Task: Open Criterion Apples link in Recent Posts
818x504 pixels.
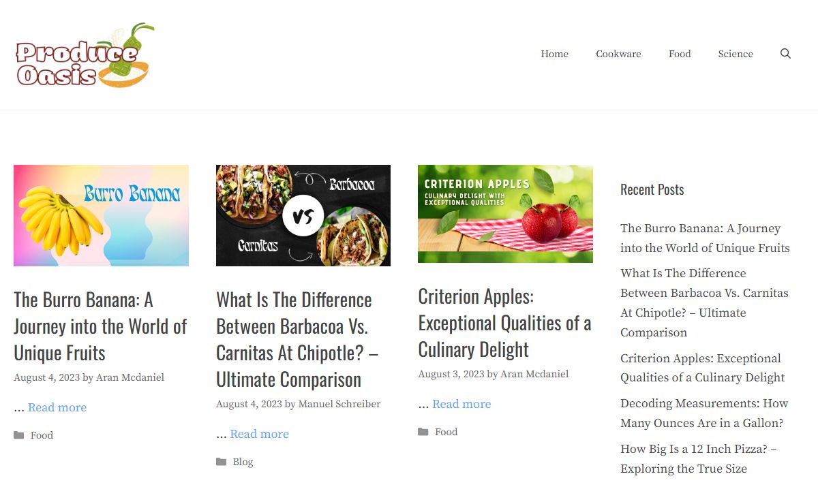Action: [703, 368]
